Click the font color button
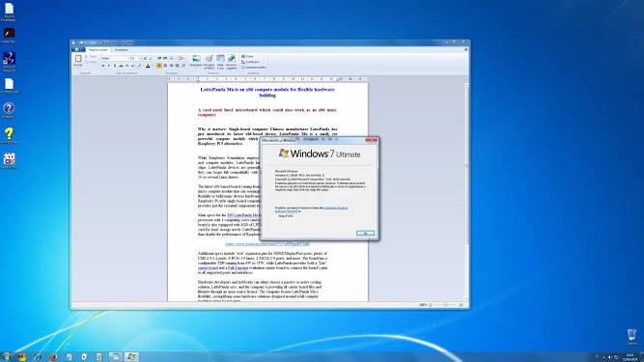This screenshot has width=644, height=362. [148, 66]
